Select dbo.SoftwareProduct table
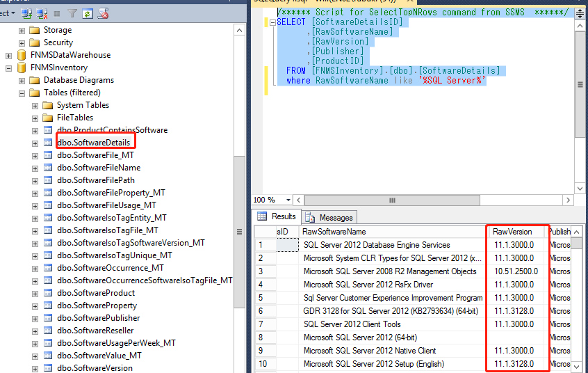Image resolution: width=588 pixels, height=373 pixels. [96, 293]
